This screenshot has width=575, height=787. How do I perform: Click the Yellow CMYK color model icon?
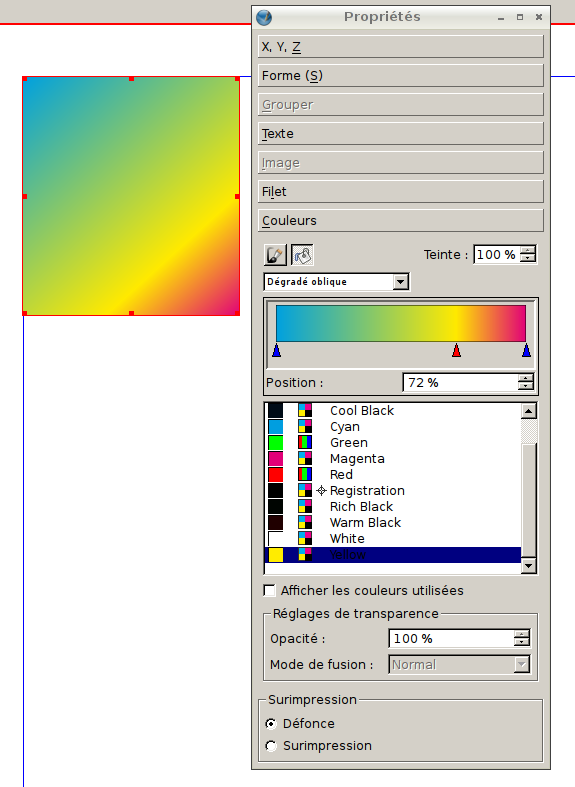pyautogui.click(x=305, y=555)
